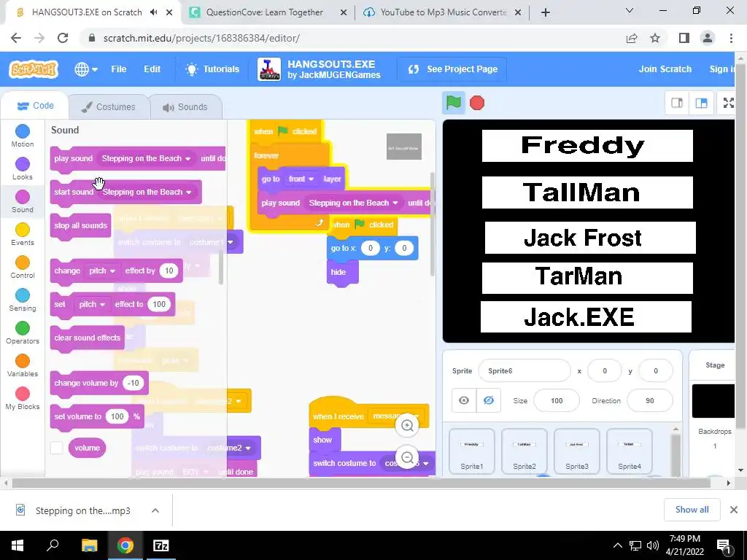Open the File menu
The image size is (747, 560).
119,69
